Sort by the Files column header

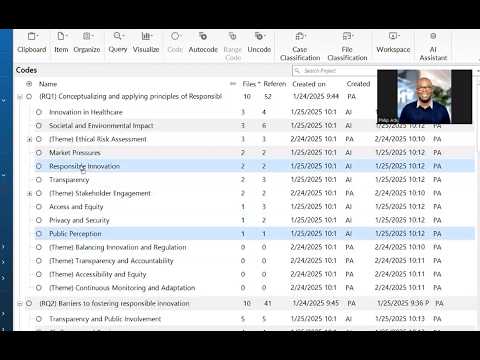249,84
